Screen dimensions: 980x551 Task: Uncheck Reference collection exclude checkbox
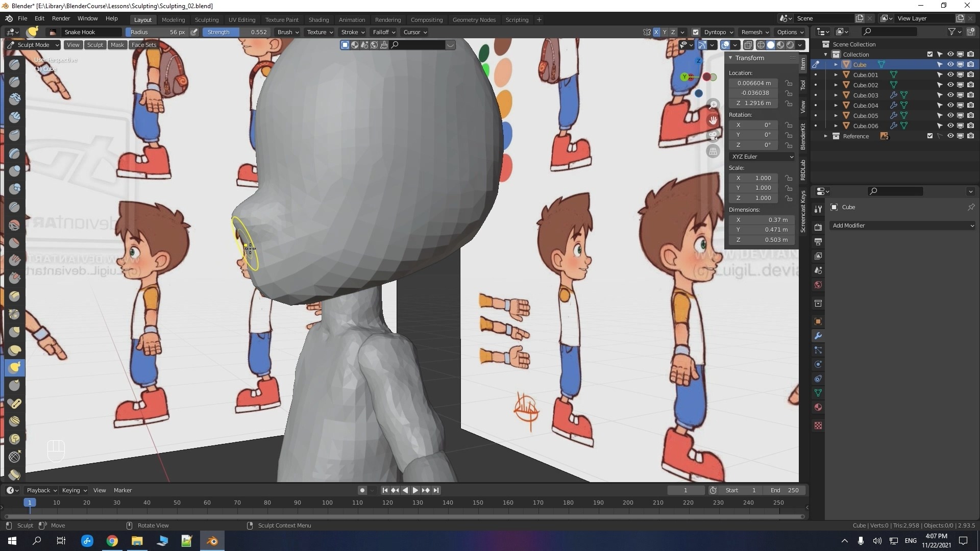929,136
